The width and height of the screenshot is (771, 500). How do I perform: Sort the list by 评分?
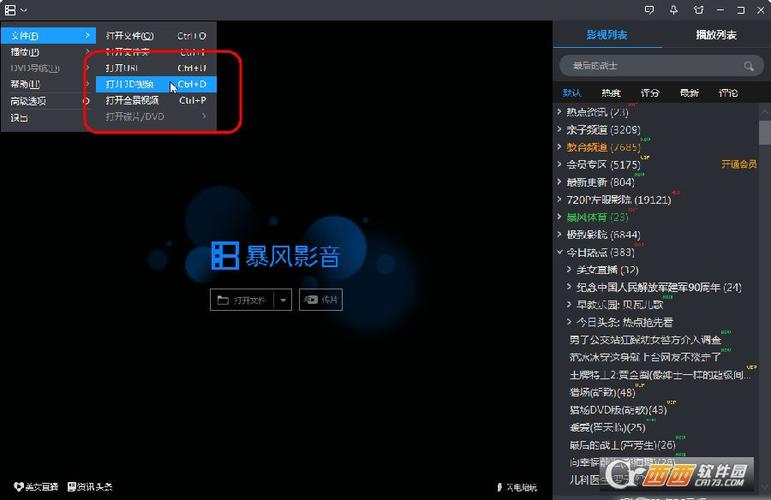point(650,92)
